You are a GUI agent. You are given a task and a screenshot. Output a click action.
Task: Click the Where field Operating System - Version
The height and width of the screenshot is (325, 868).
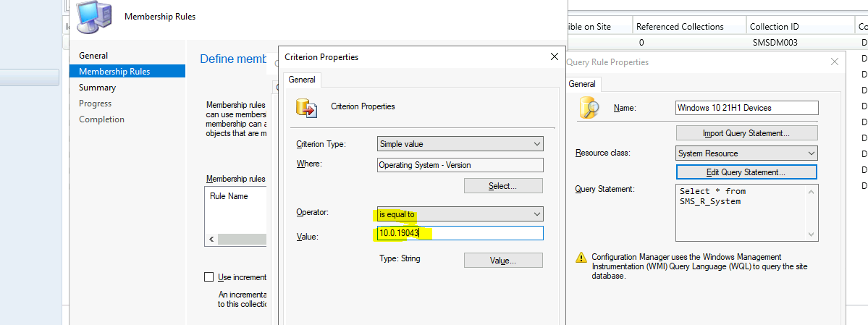pyautogui.click(x=460, y=165)
